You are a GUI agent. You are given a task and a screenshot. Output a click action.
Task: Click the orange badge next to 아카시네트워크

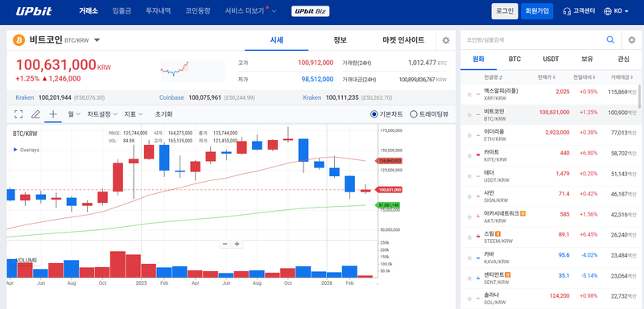pyautogui.click(x=523, y=213)
